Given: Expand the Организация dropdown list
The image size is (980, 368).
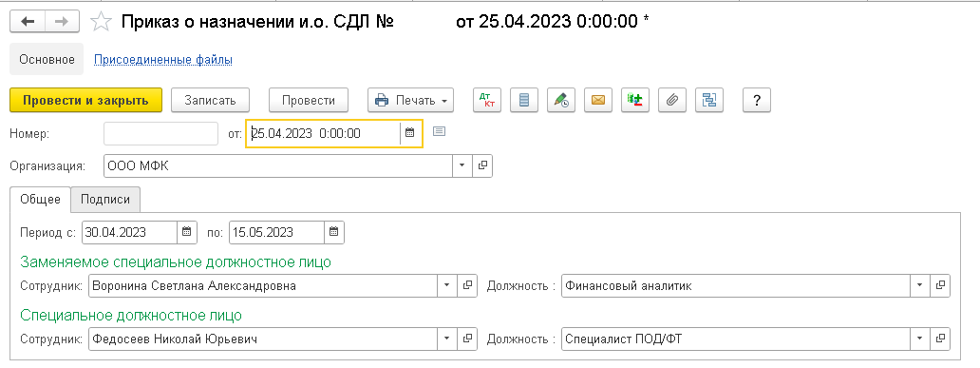Looking at the screenshot, I should pos(462,165).
